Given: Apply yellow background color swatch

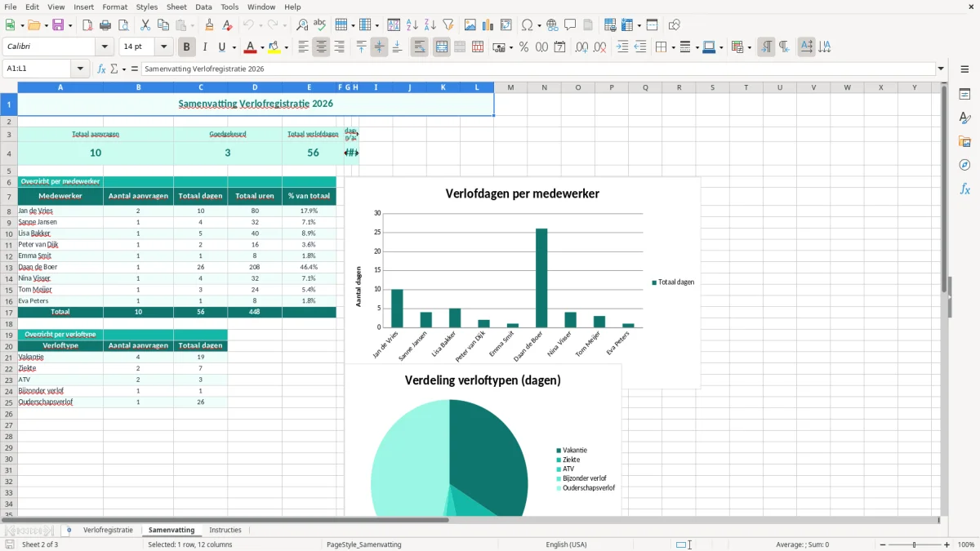Looking at the screenshot, I should [275, 47].
